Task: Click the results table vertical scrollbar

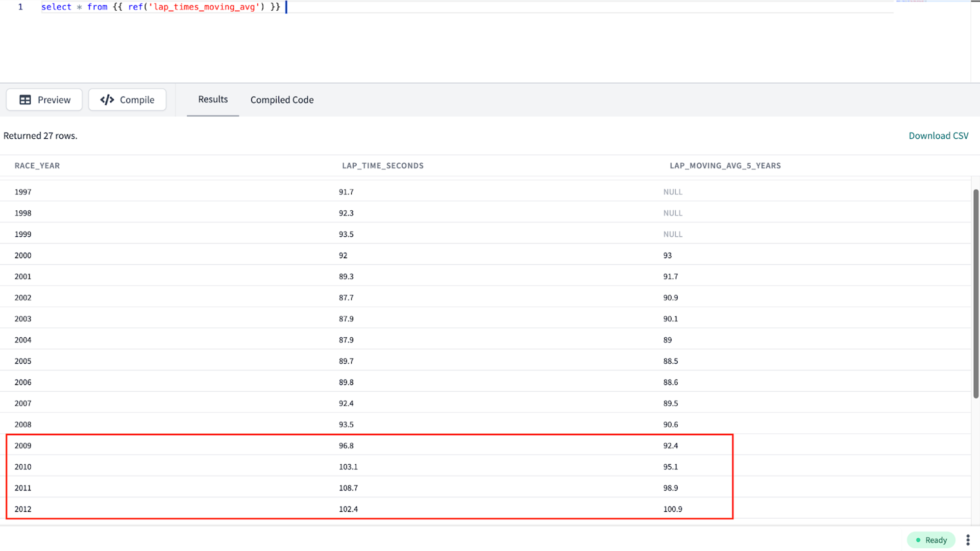Action: [975, 294]
